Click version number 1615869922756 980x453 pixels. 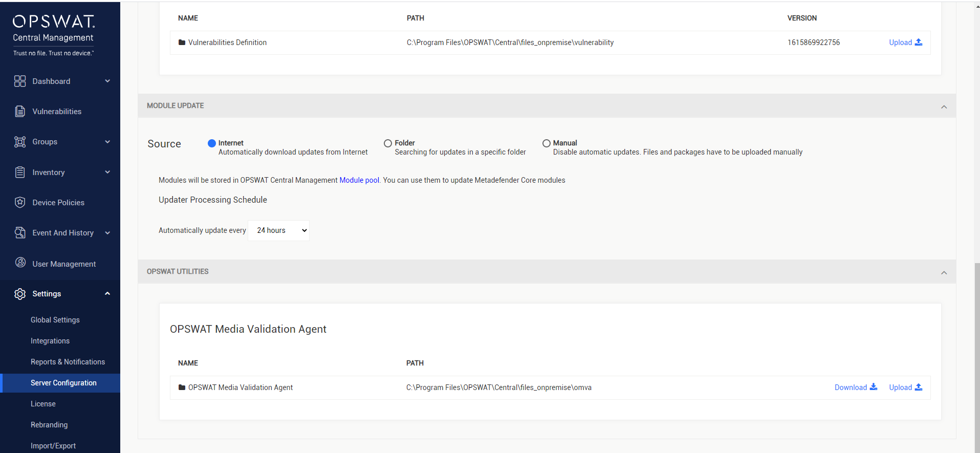(814, 42)
